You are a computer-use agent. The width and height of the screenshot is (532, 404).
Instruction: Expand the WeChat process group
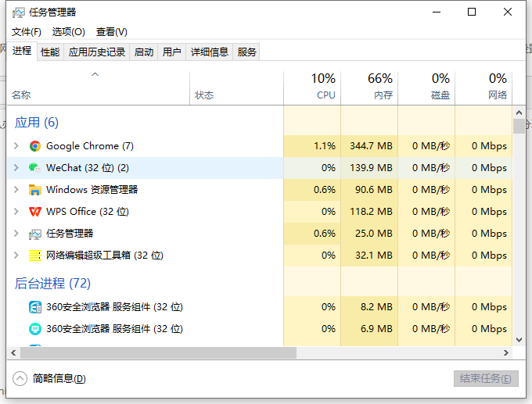click(16, 168)
